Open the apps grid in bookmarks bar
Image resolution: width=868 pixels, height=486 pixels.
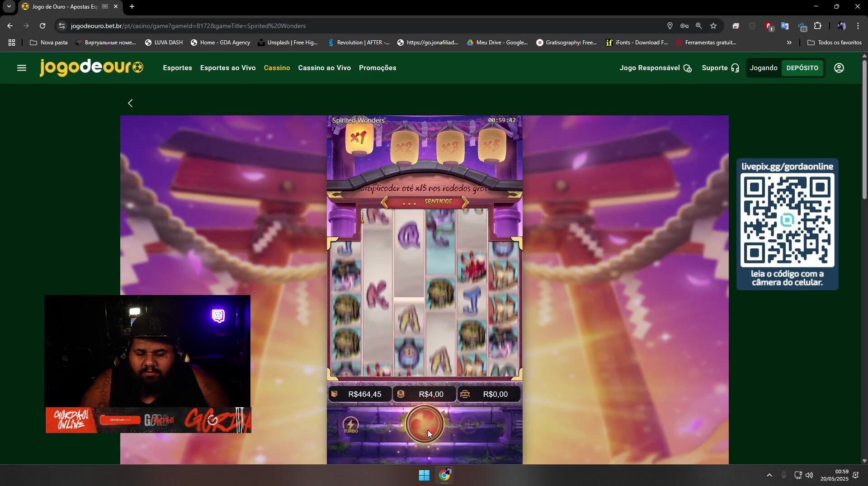(12, 43)
